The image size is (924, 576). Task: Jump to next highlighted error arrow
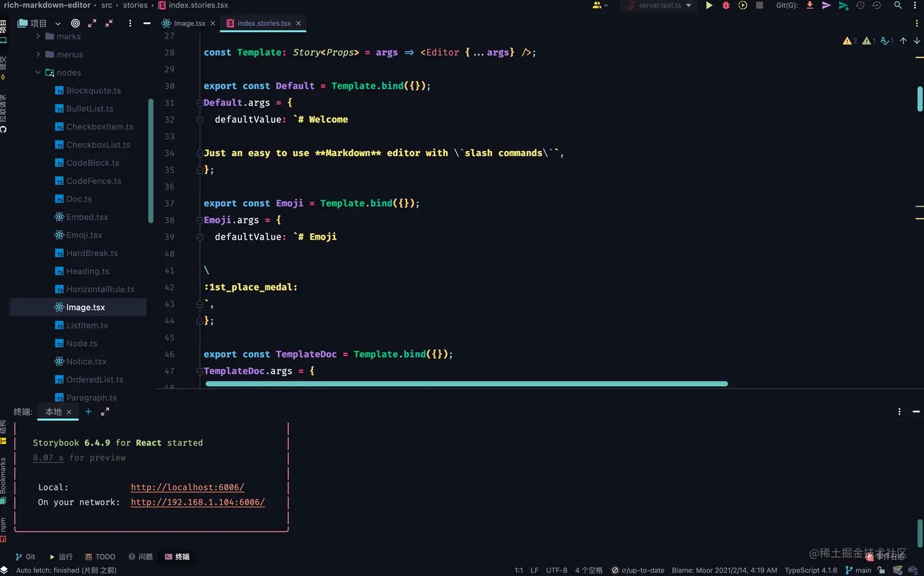click(x=917, y=41)
